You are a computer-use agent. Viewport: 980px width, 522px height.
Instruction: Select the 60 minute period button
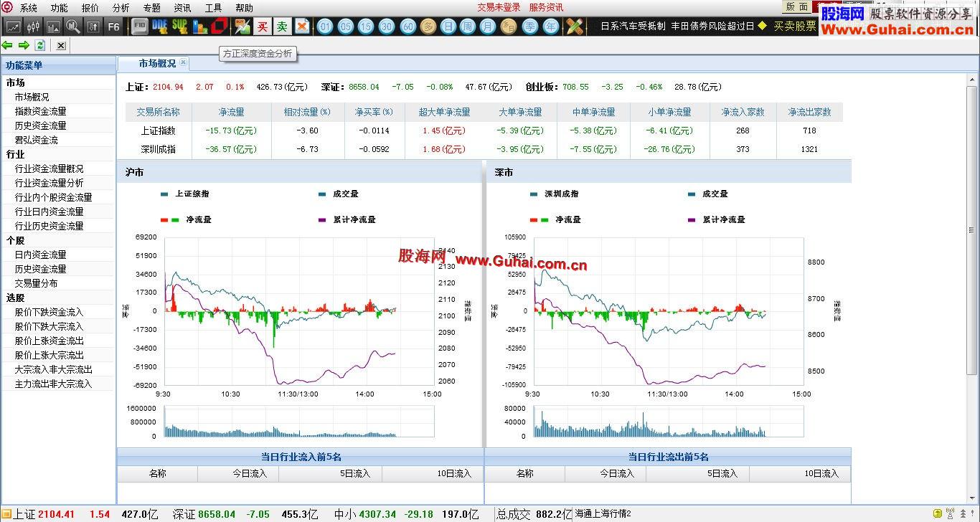407,27
